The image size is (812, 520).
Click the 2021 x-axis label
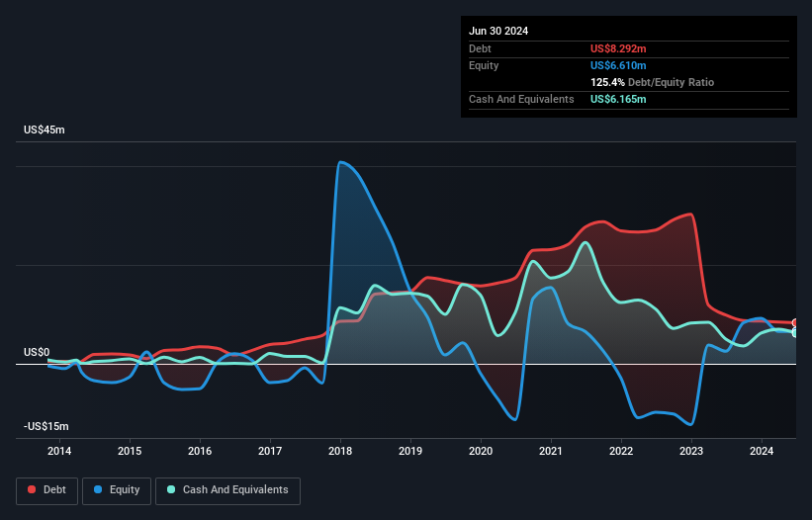pos(551,451)
